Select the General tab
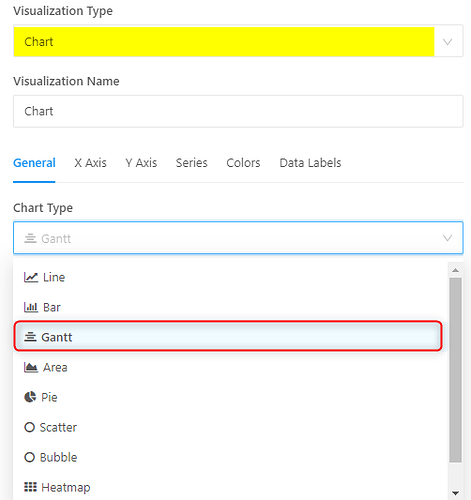The image size is (471, 500). (x=34, y=163)
